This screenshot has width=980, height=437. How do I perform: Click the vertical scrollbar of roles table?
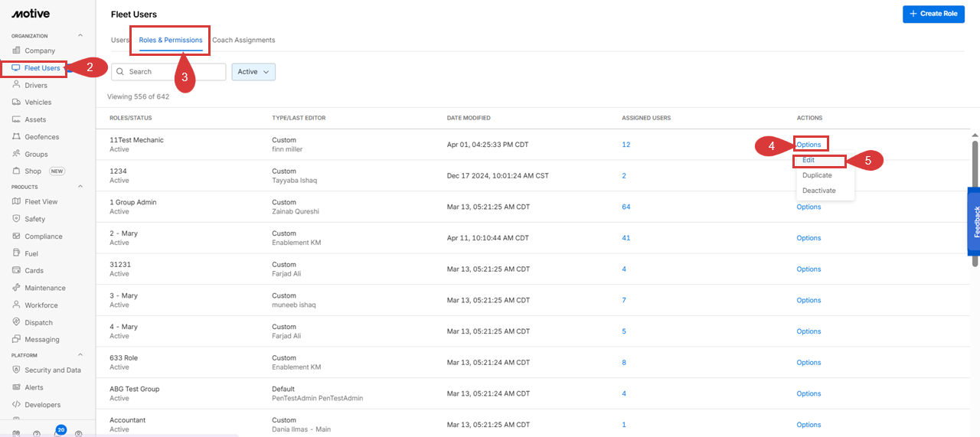click(975, 201)
